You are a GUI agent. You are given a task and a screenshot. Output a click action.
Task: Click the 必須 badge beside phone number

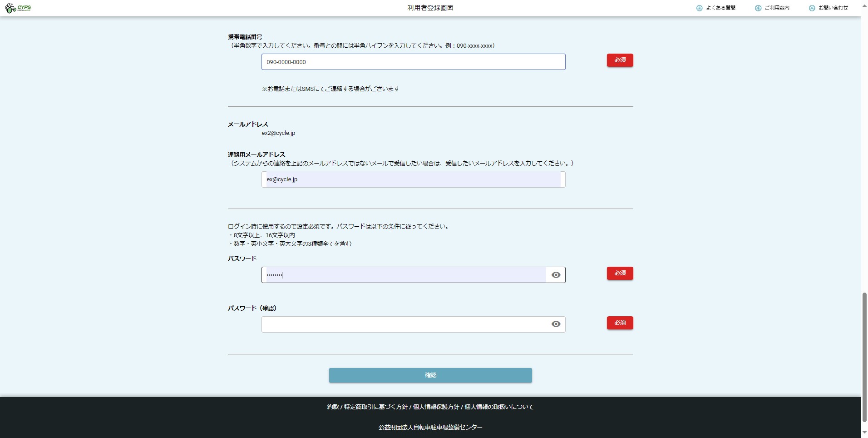620,60
